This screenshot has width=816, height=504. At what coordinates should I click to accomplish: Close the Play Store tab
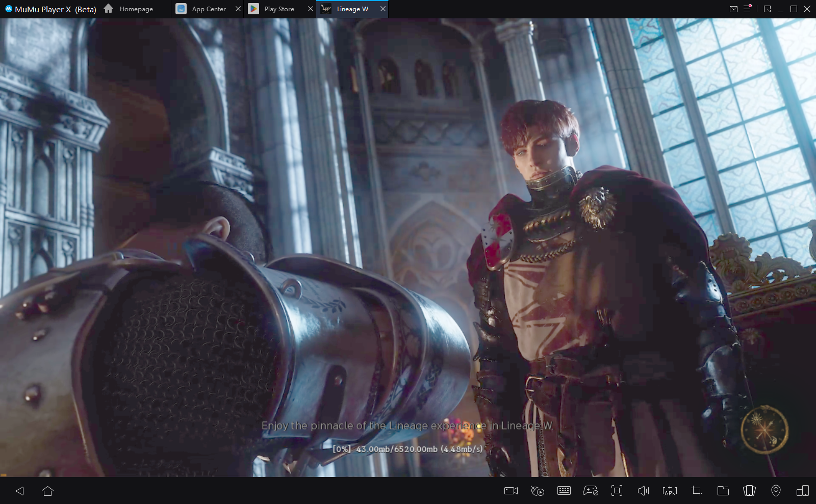pos(311,9)
